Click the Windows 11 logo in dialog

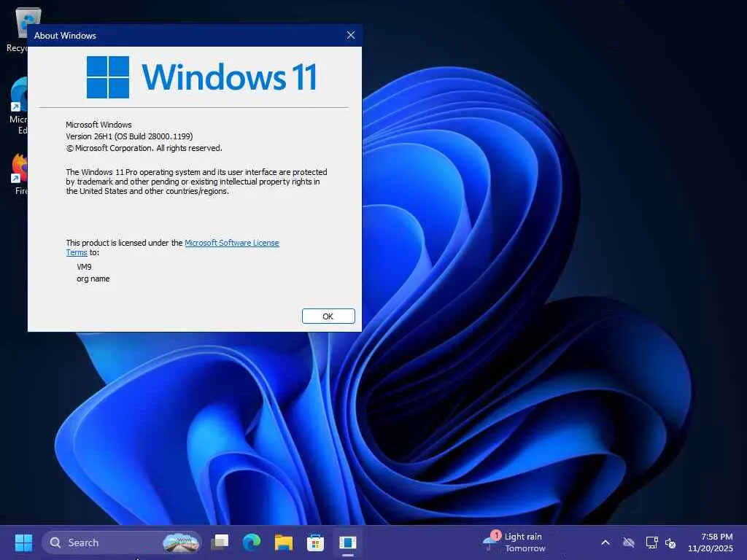pyautogui.click(x=202, y=77)
